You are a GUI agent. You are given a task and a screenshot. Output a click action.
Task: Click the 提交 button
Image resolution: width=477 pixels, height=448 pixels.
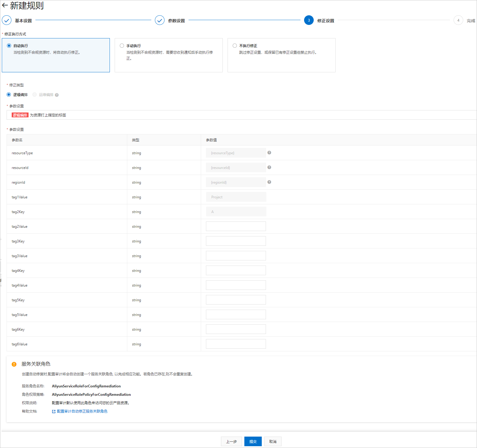[253, 441]
